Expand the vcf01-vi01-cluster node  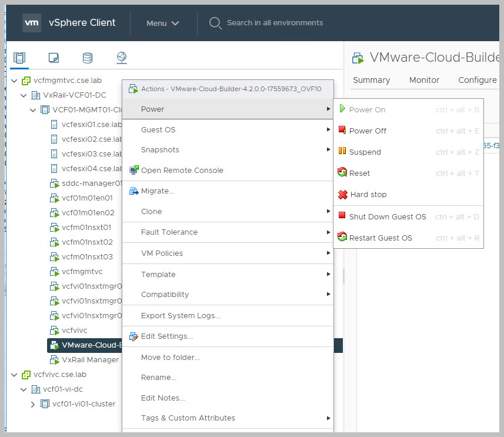[33, 404]
